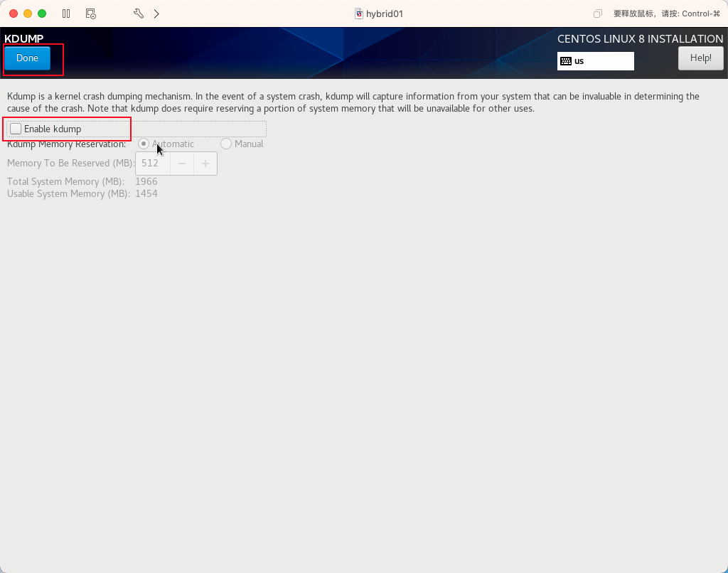This screenshot has height=573, width=728.
Task: Increase reserved memory with plus button
Action: pyautogui.click(x=205, y=164)
